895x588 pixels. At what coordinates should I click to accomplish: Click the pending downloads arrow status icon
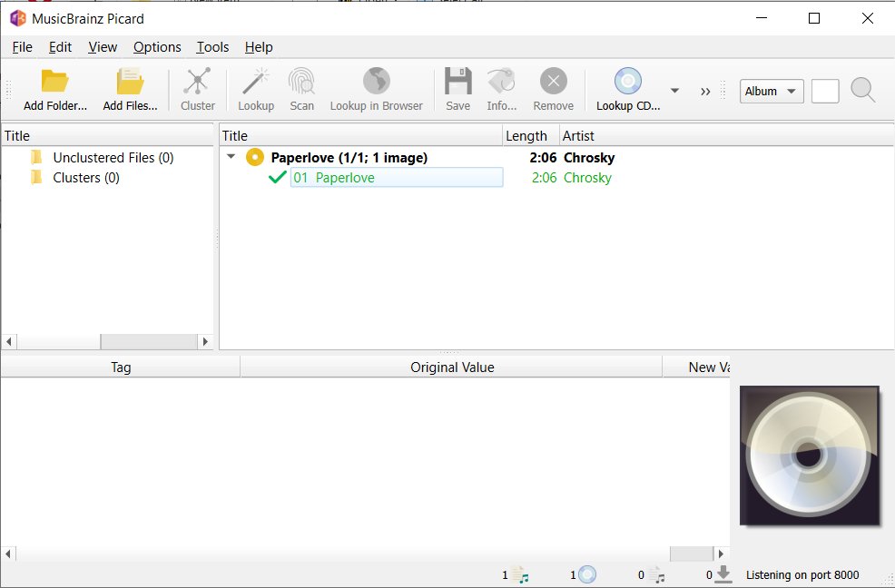(x=723, y=574)
